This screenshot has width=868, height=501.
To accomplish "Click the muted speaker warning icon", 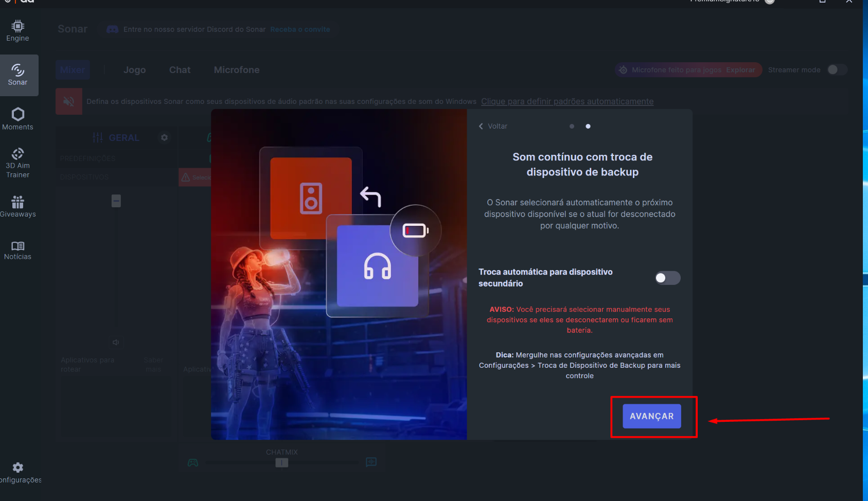I will pyautogui.click(x=69, y=101).
